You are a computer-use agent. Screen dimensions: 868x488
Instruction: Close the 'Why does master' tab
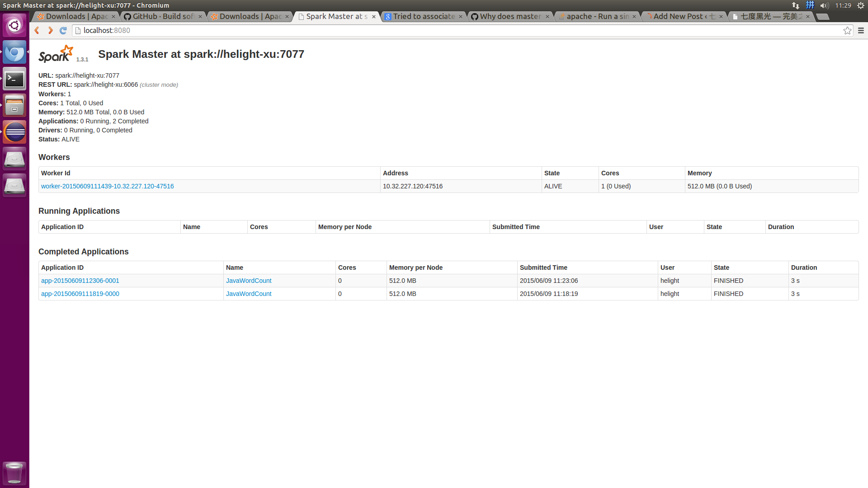[x=547, y=17]
